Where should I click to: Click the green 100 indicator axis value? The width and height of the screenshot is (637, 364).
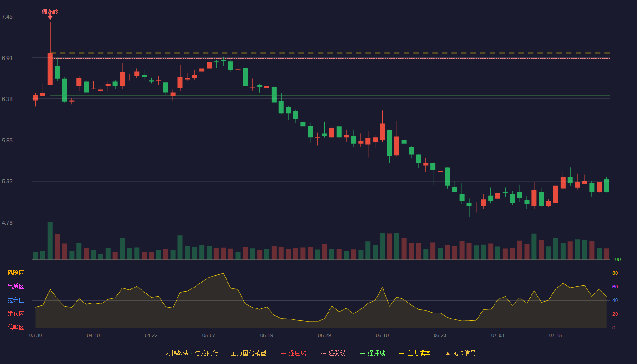[x=617, y=259]
